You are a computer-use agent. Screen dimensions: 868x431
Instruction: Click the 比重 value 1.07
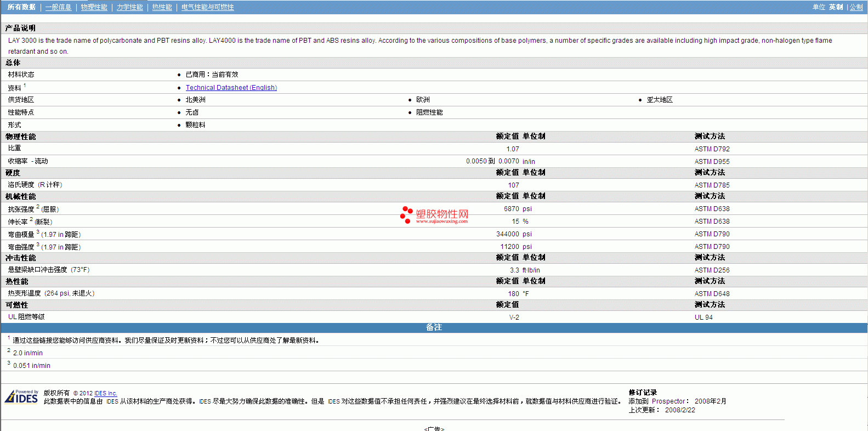pyautogui.click(x=513, y=149)
